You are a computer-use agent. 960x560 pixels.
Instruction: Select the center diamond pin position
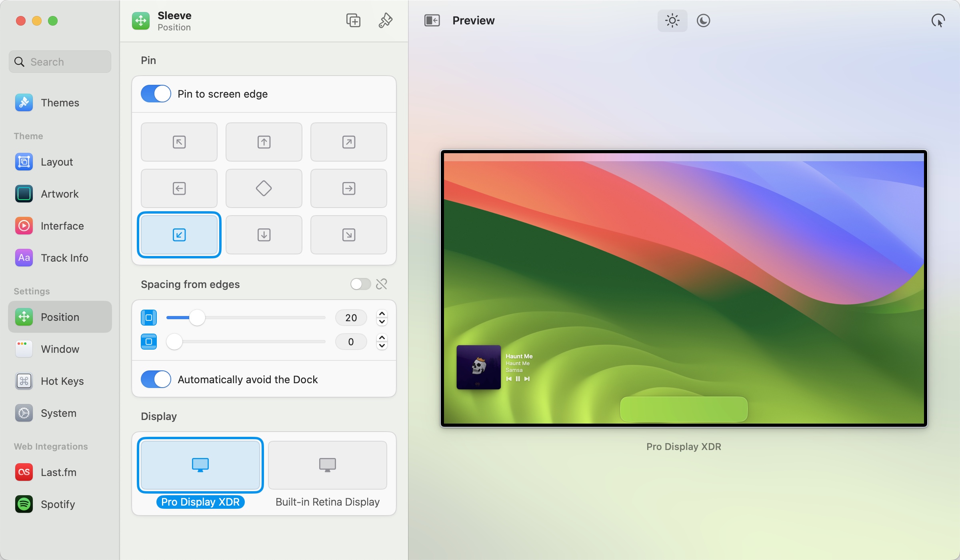[x=264, y=188]
